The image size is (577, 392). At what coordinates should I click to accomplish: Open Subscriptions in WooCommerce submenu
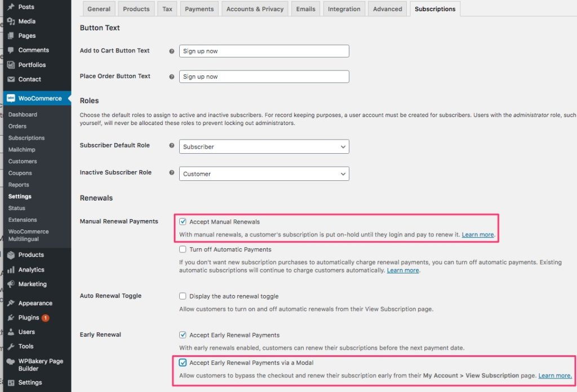[26, 138]
